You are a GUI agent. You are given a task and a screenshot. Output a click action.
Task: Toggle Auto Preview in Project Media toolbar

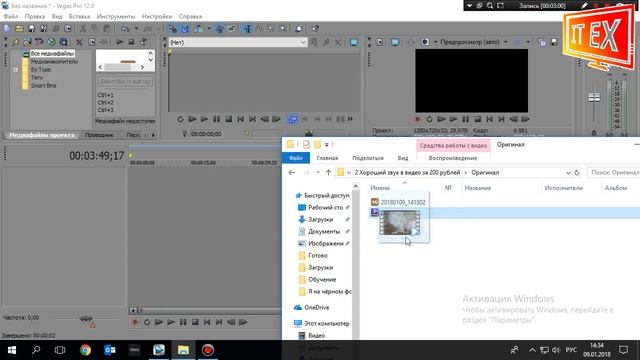point(143,42)
